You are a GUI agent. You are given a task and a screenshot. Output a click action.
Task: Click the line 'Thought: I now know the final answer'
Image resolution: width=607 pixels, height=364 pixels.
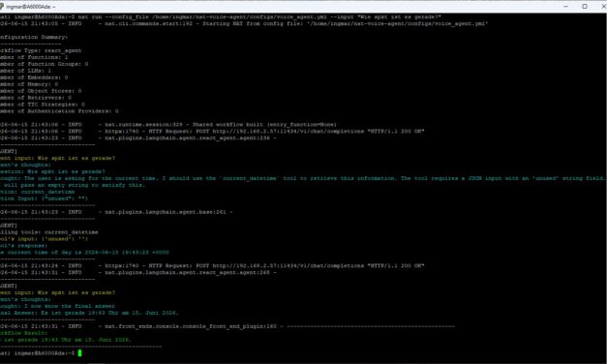click(x=58, y=306)
